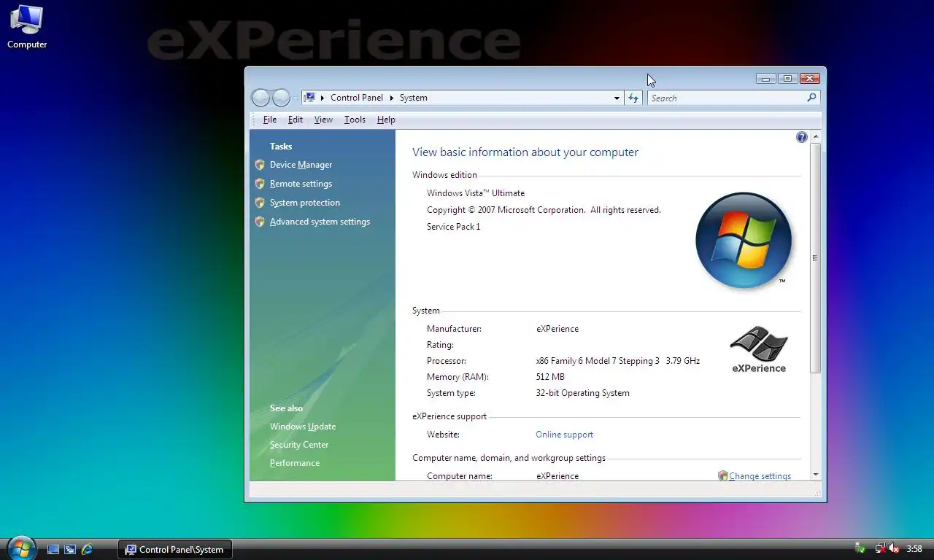Click the blue Help question mark icon
Image resolution: width=934 pixels, height=560 pixels.
point(802,137)
